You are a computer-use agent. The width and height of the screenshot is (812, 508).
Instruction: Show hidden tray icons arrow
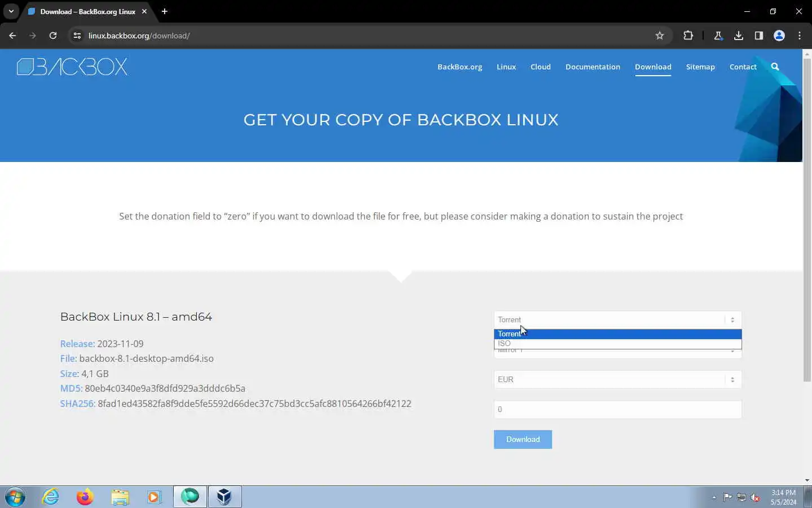pos(714,497)
